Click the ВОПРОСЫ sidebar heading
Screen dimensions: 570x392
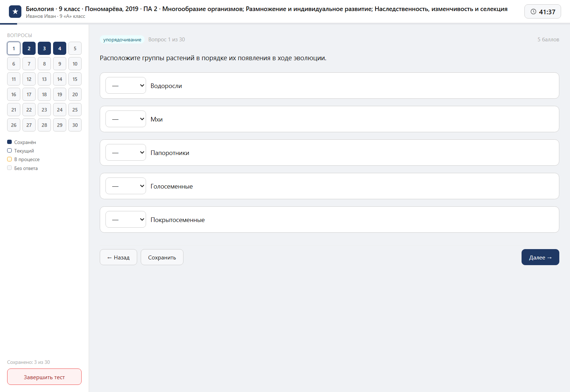(20, 35)
